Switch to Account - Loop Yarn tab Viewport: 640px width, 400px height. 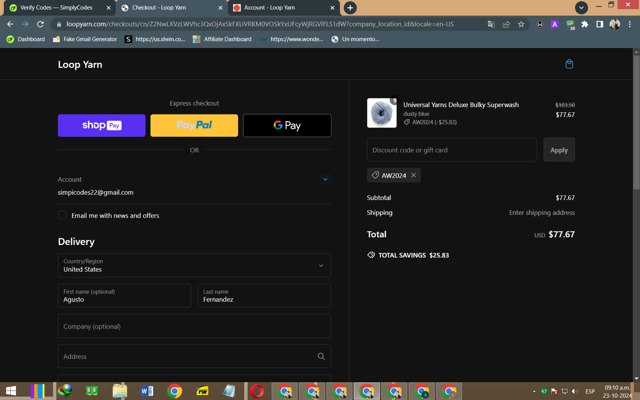point(282,8)
